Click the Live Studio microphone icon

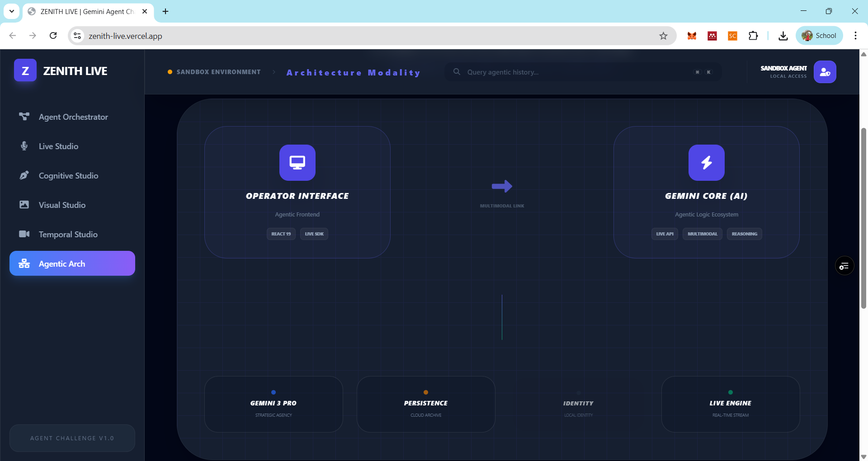24,146
